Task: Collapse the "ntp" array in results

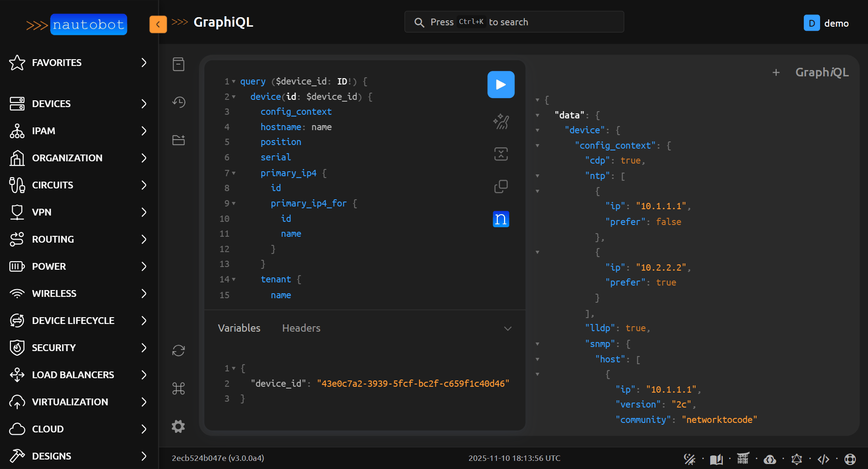Action: pos(538,176)
